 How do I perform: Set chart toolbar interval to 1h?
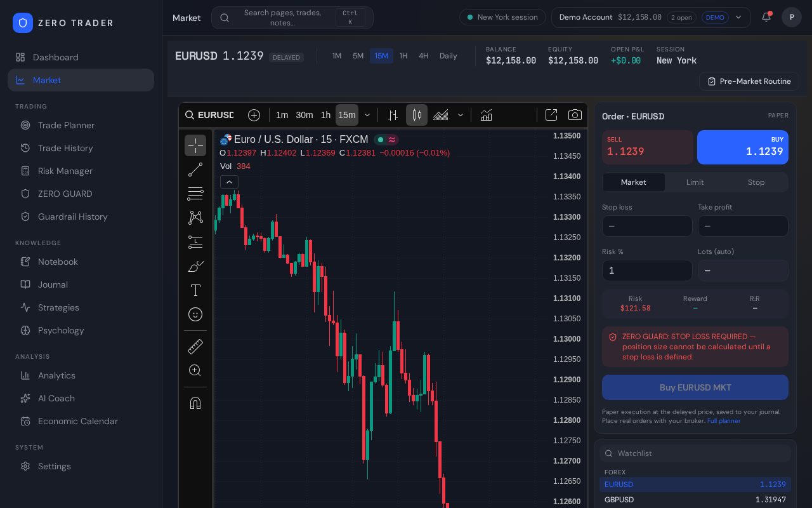325,115
